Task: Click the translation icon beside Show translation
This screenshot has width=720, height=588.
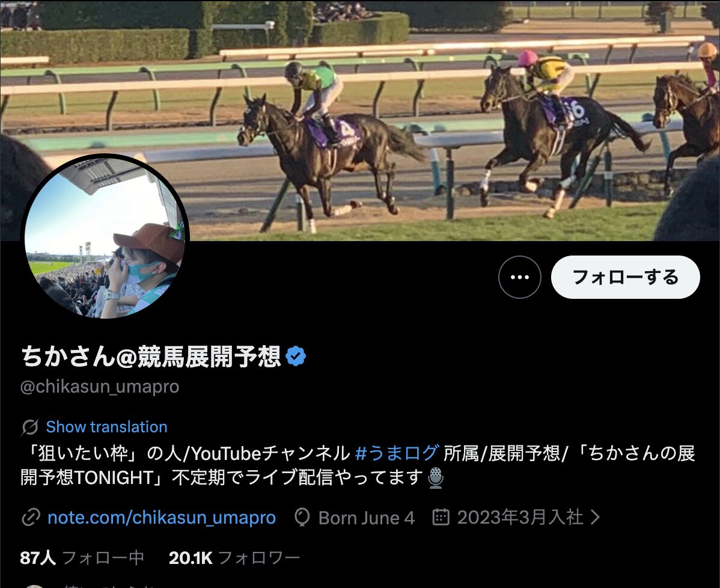Action: [30, 427]
